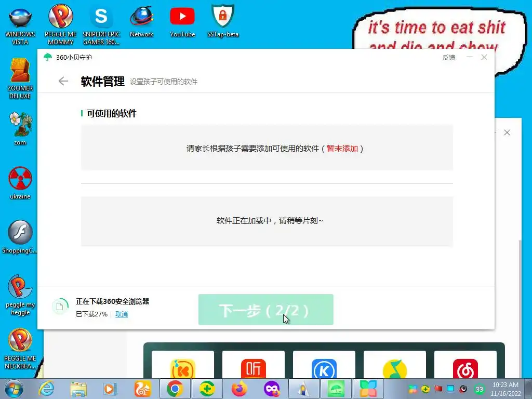The image size is (532, 399).
Task: Select the orange Kuaishou app card in background
Action: pos(183,365)
